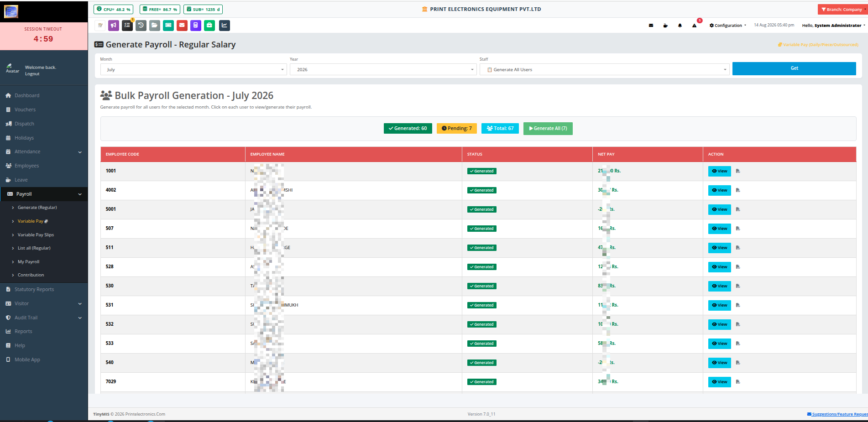Click the black envelope messages icon
The image size is (868, 422).
(651, 26)
